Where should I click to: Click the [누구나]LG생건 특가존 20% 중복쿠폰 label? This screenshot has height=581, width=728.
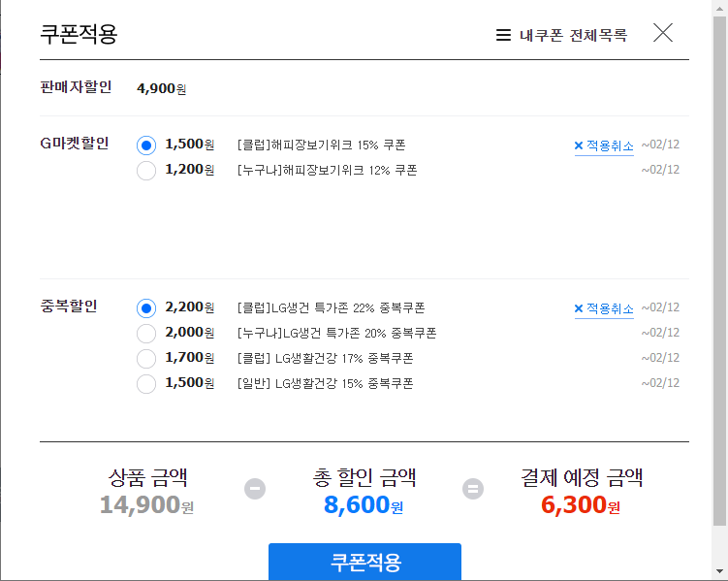(x=336, y=334)
